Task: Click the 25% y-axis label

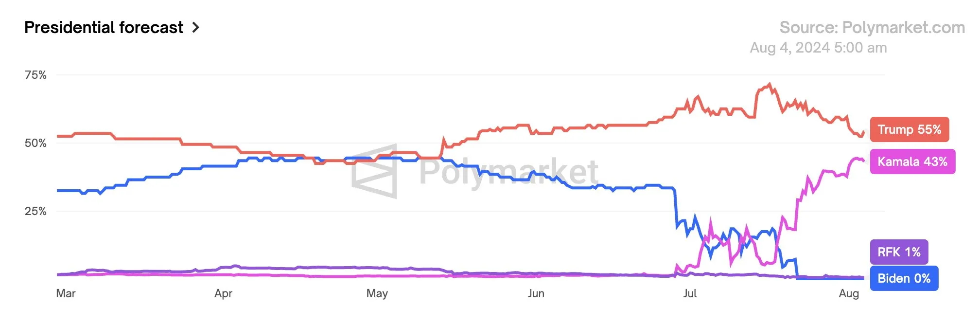Action: (35, 211)
